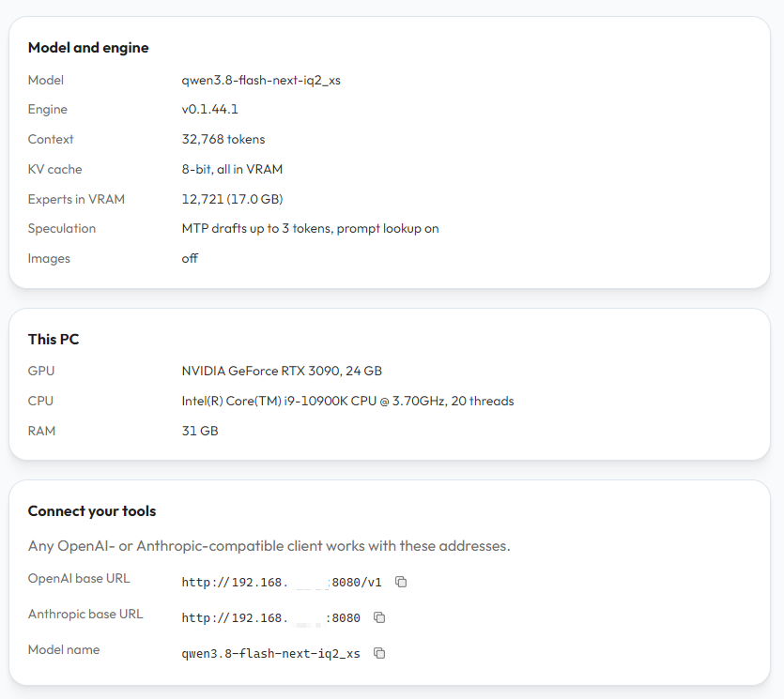Screen dimensions: 784x699
Task: Select the model name text in Connect your tools
Action: 271,654
